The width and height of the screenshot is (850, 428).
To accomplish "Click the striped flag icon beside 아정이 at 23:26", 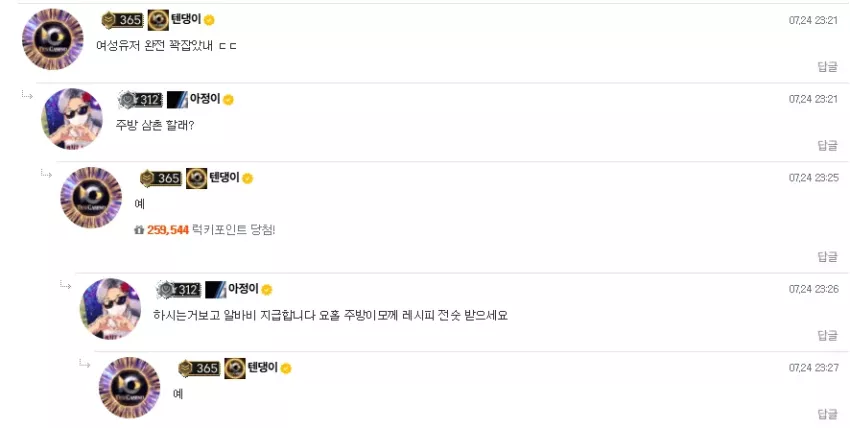I will tap(215, 290).
